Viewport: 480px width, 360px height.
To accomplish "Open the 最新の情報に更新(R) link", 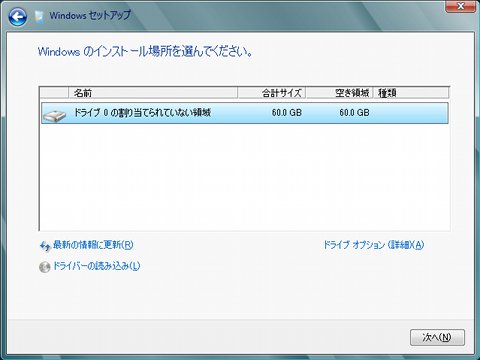I will point(93,245).
